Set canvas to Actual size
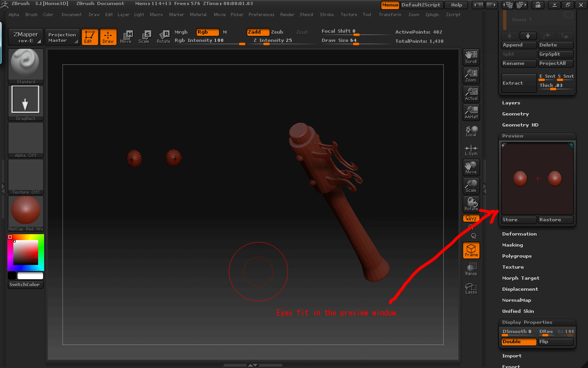 471,94
